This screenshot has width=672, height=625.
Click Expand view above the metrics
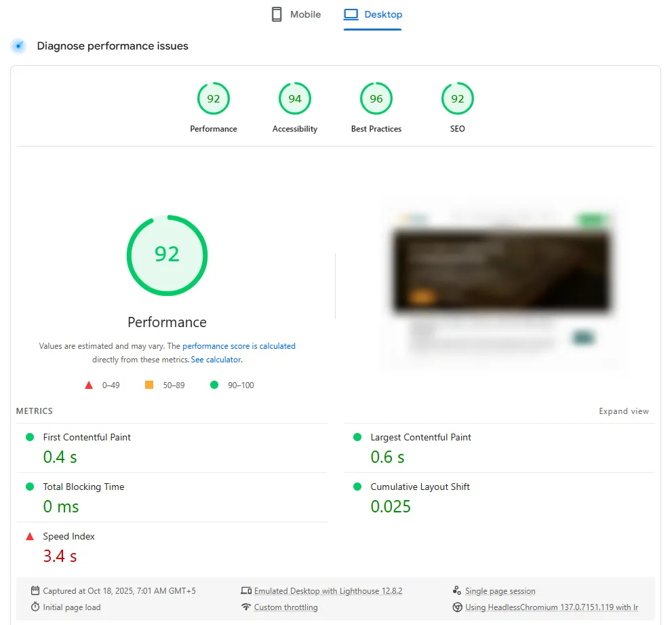(x=622, y=411)
